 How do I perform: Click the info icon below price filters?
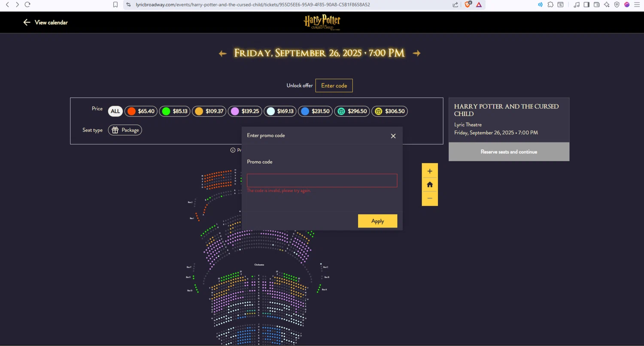[x=233, y=150]
